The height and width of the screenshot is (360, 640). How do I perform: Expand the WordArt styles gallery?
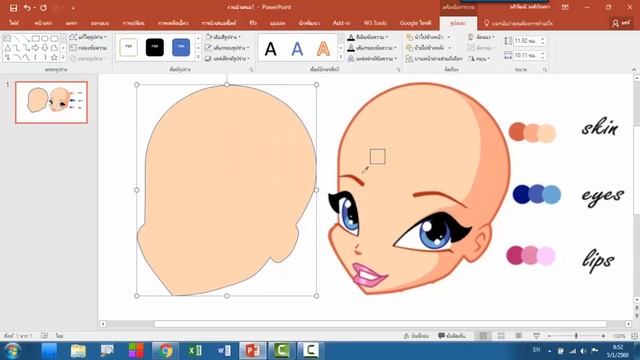point(341,58)
